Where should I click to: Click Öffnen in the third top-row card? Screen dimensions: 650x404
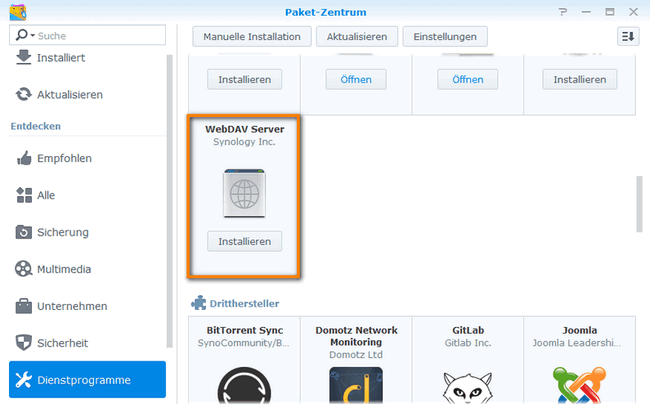[468, 79]
